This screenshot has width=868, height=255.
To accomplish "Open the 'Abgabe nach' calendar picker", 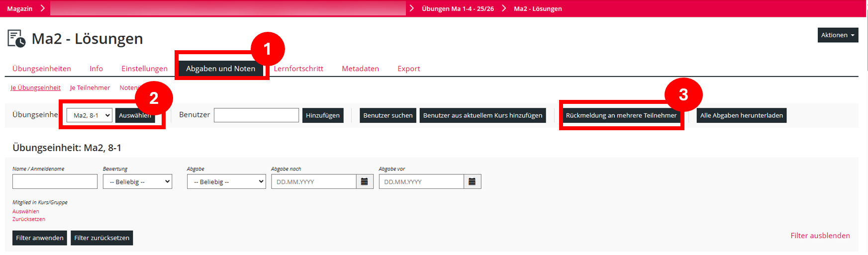I will [365, 181].
